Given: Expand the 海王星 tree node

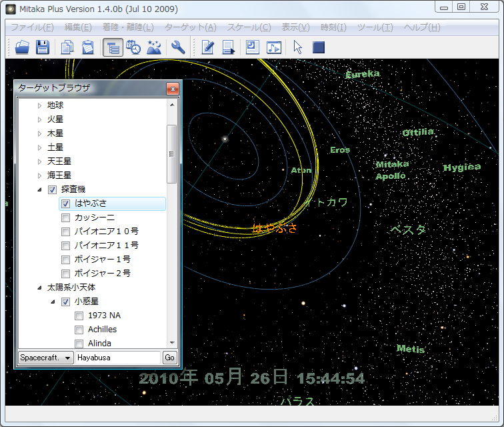Looking at the screenshot, I should point(39,175).
